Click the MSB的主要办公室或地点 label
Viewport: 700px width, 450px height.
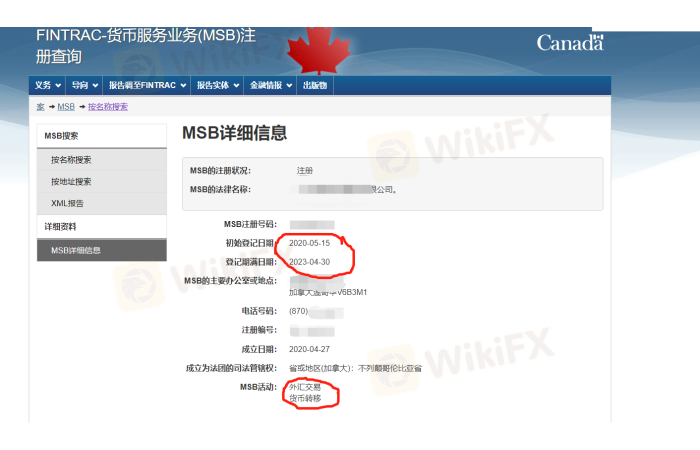pos(231,281)
